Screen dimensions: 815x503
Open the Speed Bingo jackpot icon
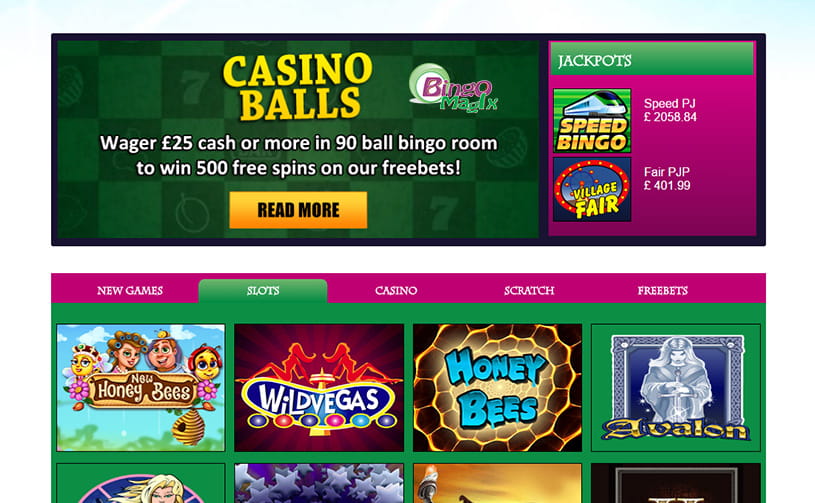[x=592, y=121]
